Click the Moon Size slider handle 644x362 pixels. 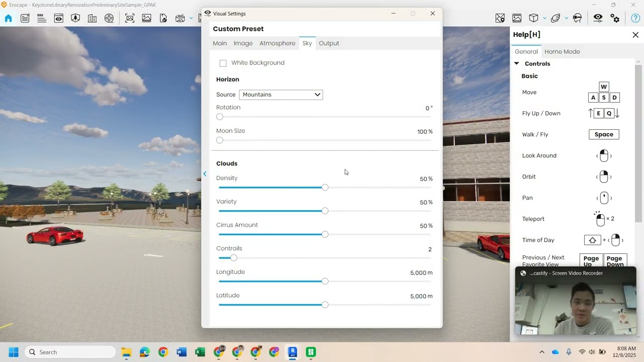point(219,140)
